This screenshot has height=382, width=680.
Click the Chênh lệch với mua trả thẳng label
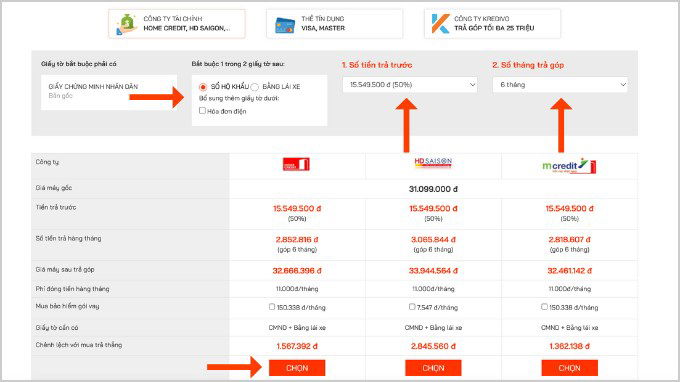tap(79, 345)
